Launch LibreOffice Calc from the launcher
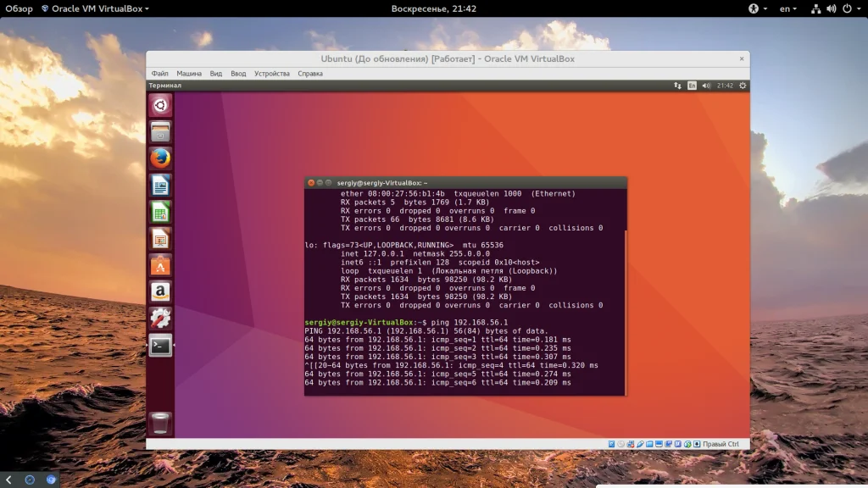Image resolution: width=868 pixels, height=488 pixels. coord(160,212)
